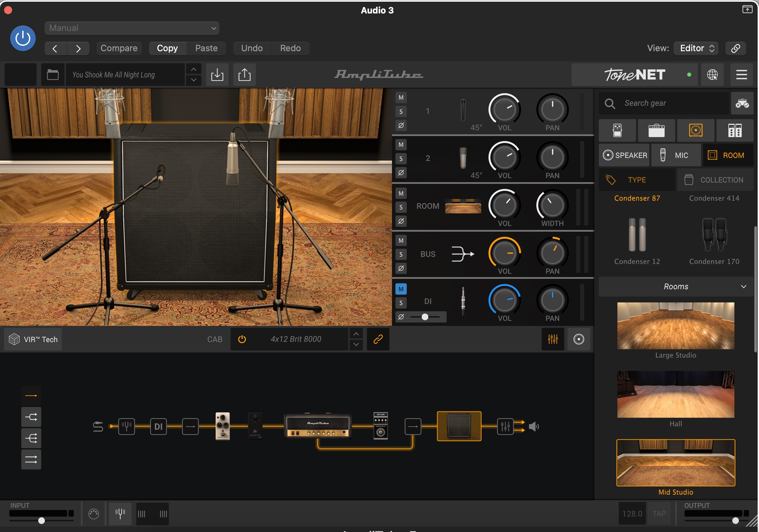The width and height of the screenshot is (759, 532).
Task: Select the Hall room thumbnail
Action: click(676, 394)
